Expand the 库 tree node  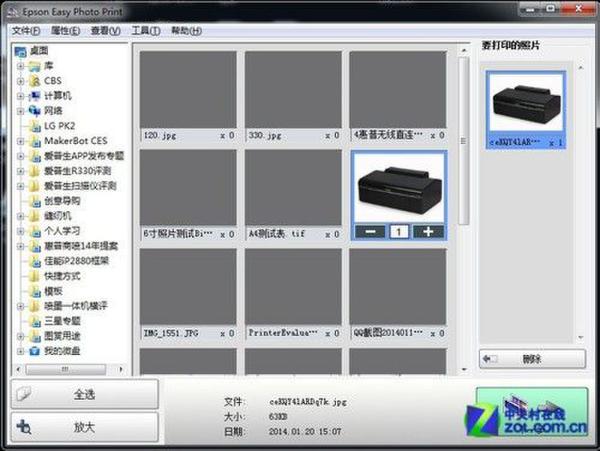point(21,66)
